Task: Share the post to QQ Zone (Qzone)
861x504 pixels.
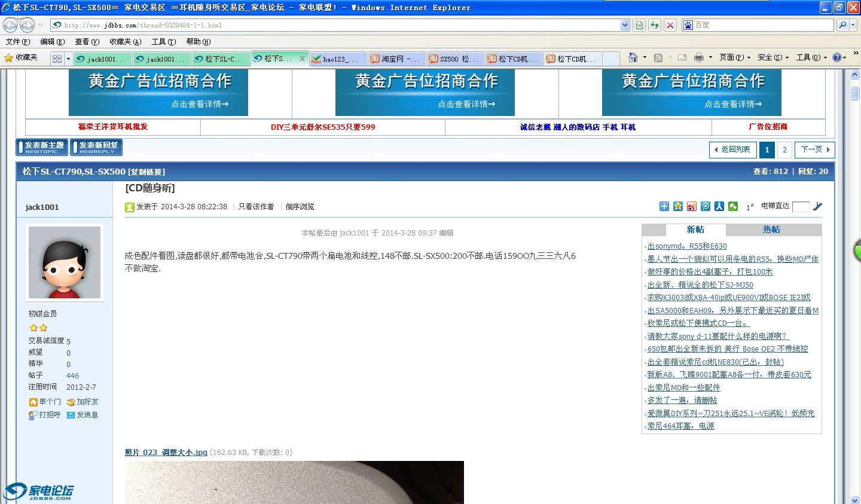Action: 678,206
